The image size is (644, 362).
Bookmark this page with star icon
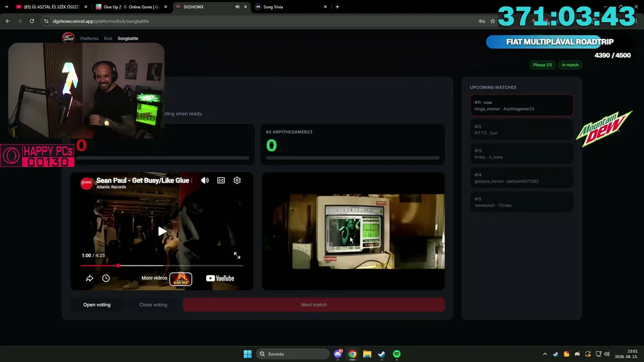coord(493,21)
